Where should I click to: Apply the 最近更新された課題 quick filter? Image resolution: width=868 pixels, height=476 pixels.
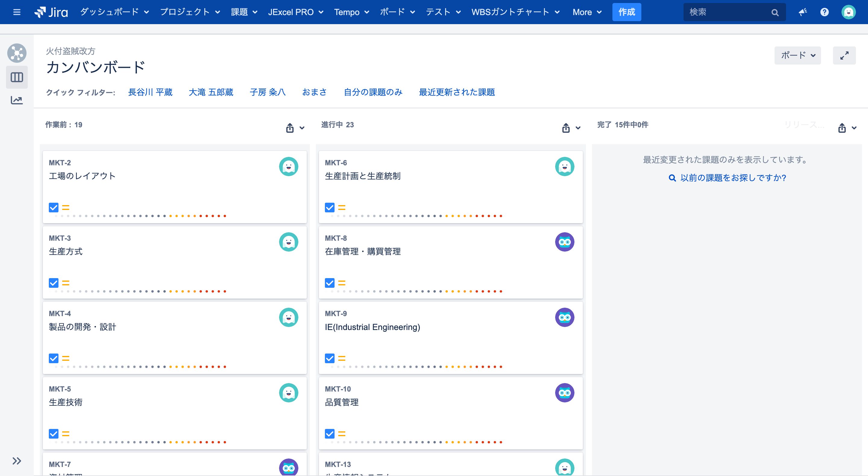click(457, 92)
